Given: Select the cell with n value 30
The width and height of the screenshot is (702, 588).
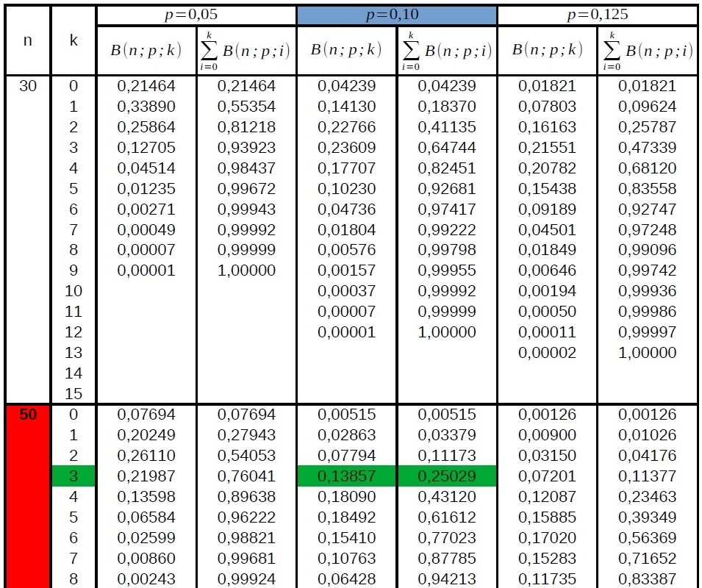Looking at the screenshot, I should click(28, 86).
